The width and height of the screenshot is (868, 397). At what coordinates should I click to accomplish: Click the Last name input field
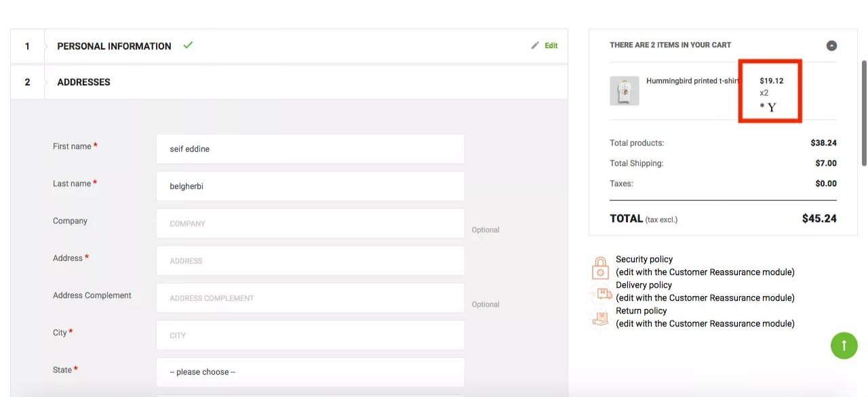coord(310,186)
